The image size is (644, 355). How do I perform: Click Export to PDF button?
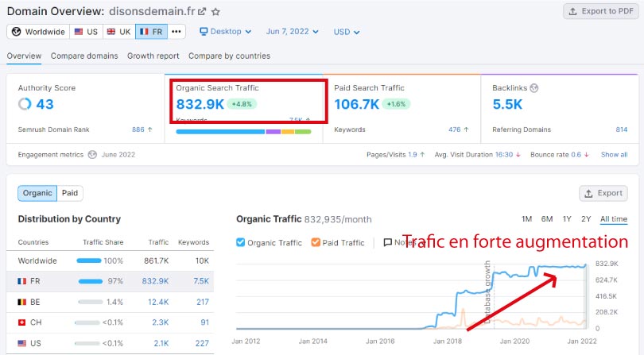click(x=601, y=11)
